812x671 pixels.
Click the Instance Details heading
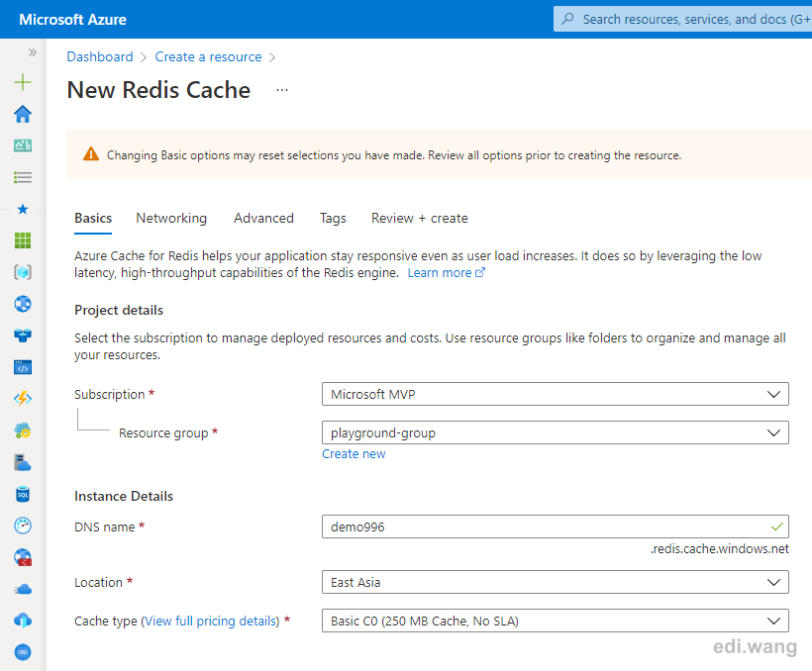click(x=124, y=496)
